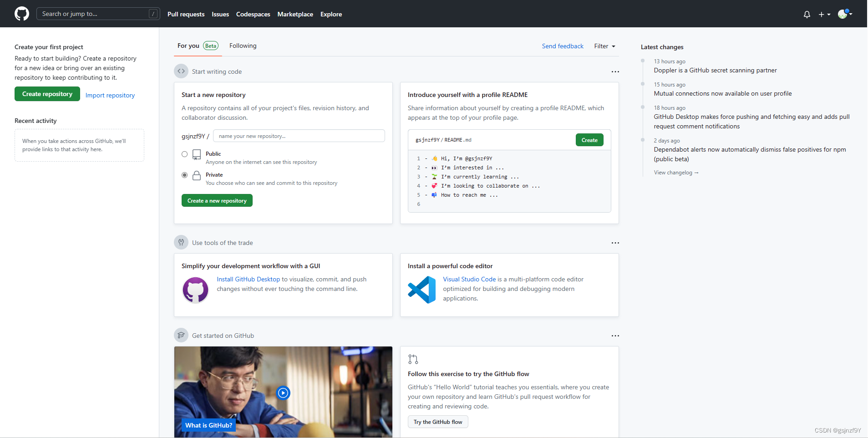868x438 pixels.
Task: Open Issues in the top nav
Action: pos(220,14)
